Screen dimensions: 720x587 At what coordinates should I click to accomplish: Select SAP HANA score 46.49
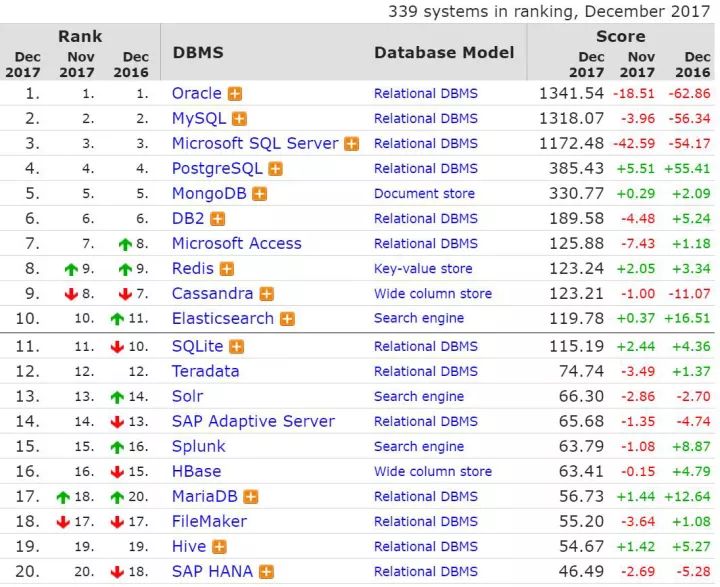581,571
